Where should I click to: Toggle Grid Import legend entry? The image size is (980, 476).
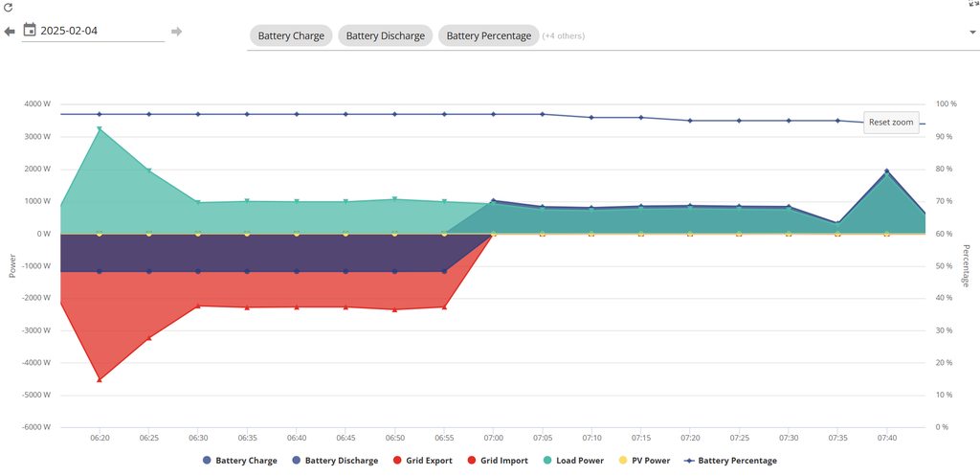501,461
